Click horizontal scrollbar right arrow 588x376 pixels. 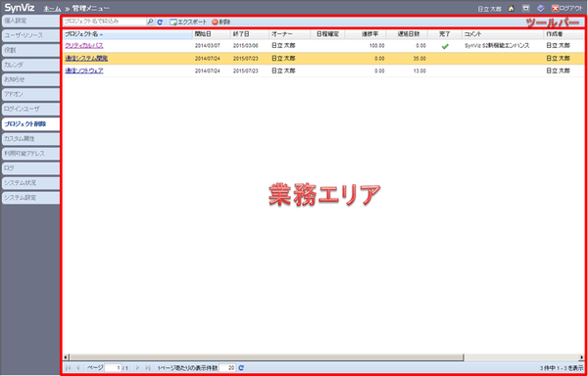tap(581, 357)
